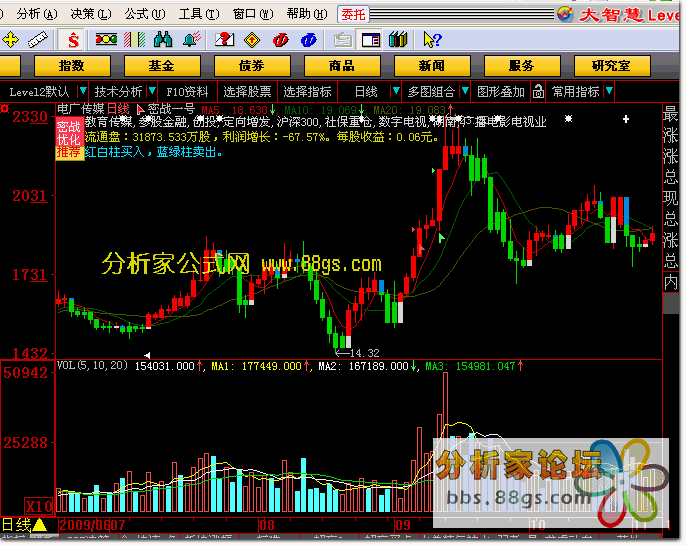This screenshot has width=686, height=545.
Task: Toggle the window panel layout icon
Action: pyautogui.click(x=371, y=40)
